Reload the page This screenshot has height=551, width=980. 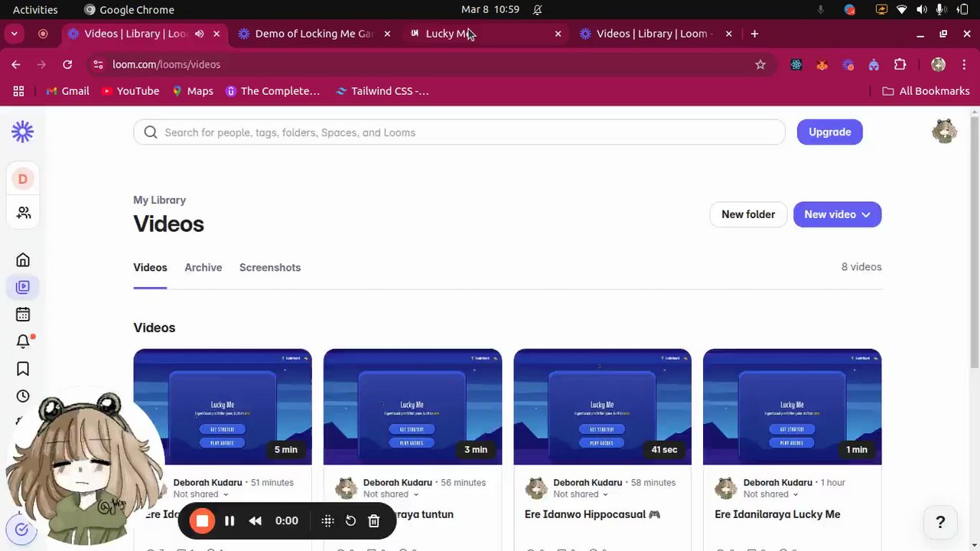67,65
